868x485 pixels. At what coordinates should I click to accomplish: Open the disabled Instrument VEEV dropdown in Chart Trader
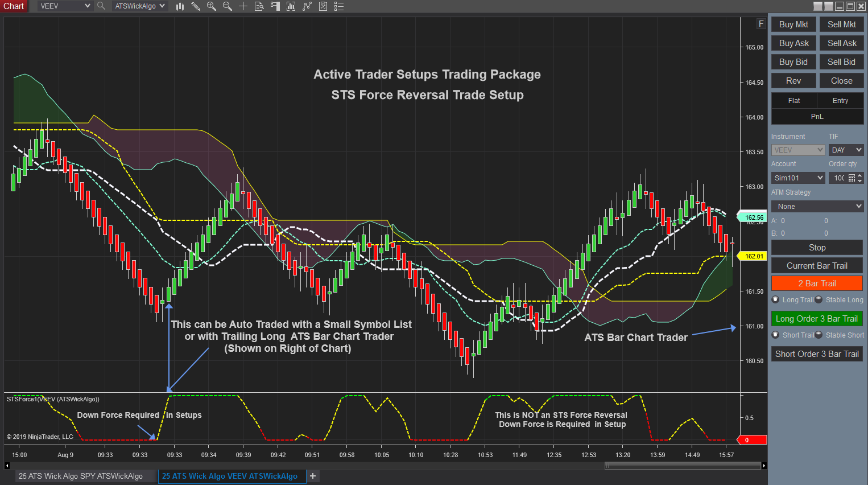point(798,150)
